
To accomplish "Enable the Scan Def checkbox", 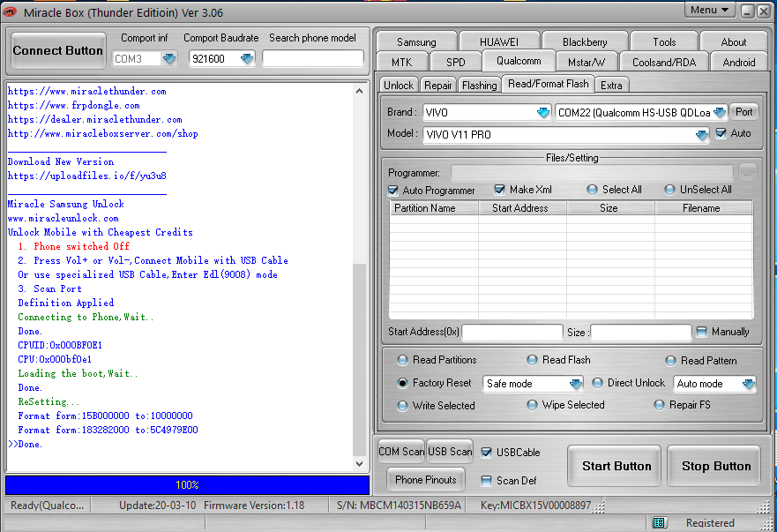I will tap(487, 481).
